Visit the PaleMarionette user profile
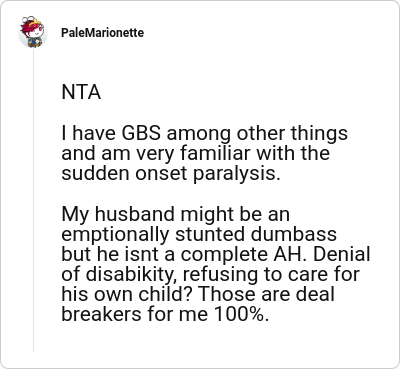 coord(102,33)
